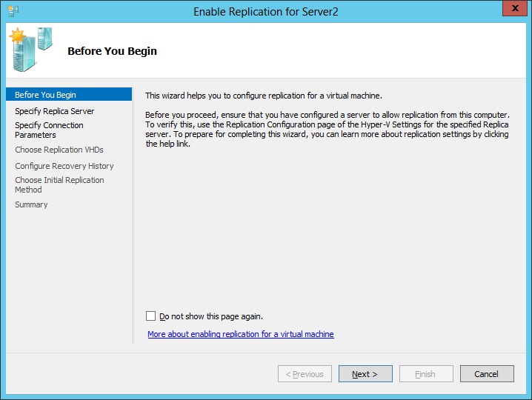Click the Finish button

click(426, 374)
